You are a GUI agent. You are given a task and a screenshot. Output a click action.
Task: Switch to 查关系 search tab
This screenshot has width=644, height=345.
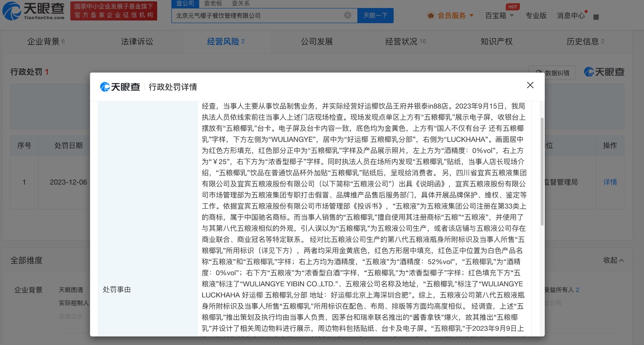(x=240, y=4)
